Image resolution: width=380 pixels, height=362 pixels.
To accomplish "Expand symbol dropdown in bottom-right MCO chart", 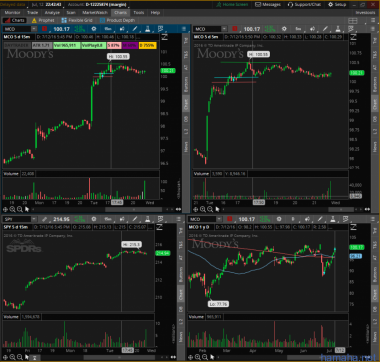I will coord(219,219).
